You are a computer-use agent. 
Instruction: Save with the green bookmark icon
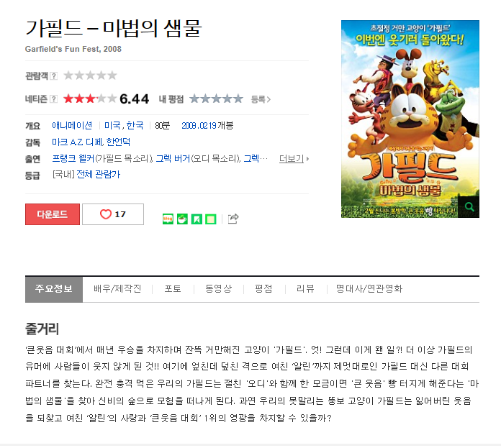[x=197, y=219]
